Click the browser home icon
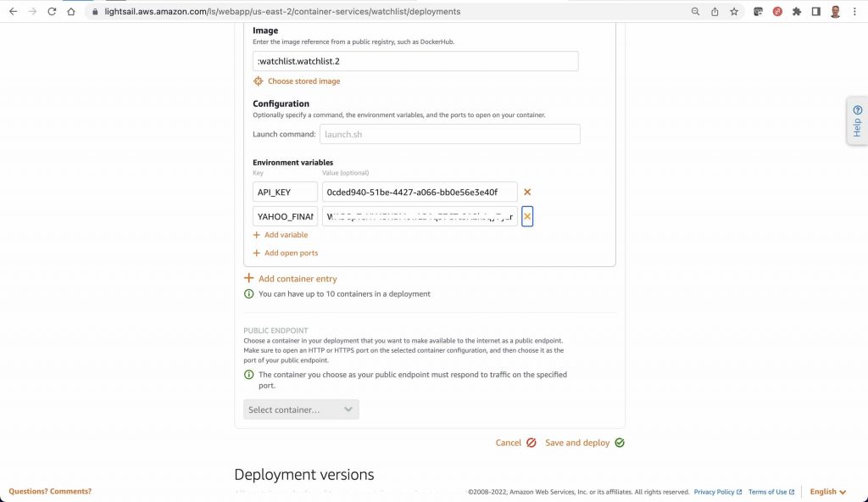This screenshot has width=868, height=502. [72, 12]
